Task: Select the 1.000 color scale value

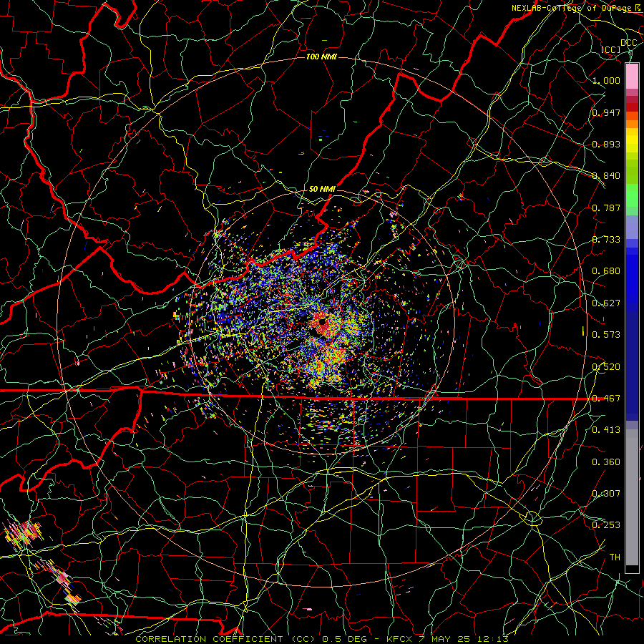Action: click(x=606, y=80)
